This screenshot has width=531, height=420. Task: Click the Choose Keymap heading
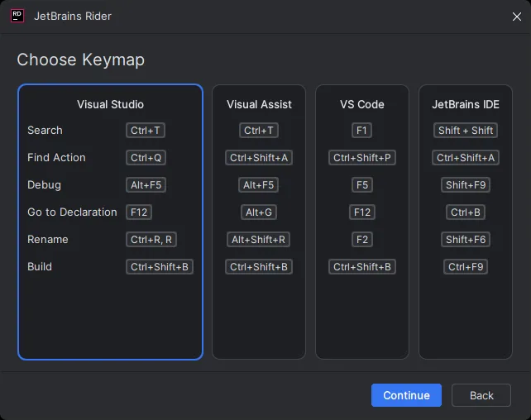[x=80, y=60]
